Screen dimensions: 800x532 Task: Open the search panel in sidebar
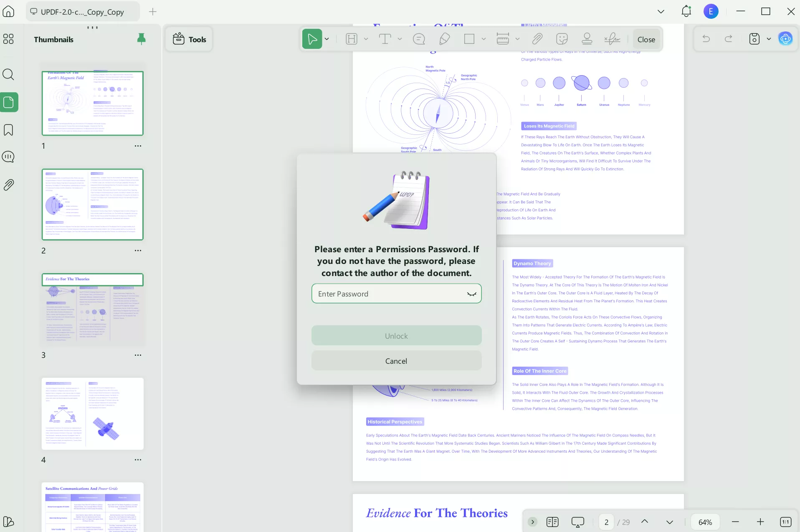click(x=8, y=74)
